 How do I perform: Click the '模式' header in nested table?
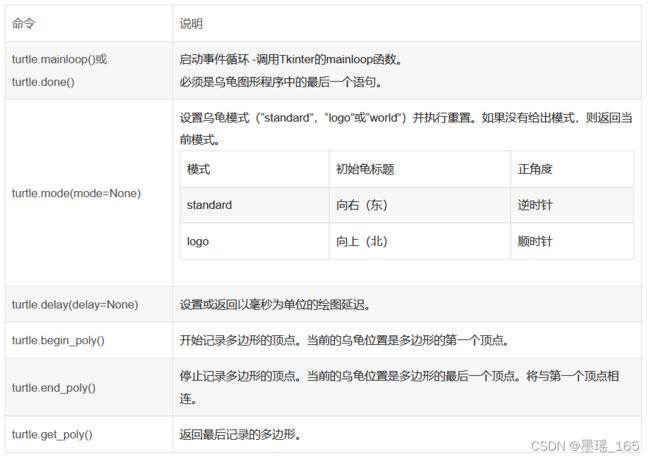[199, 169]
